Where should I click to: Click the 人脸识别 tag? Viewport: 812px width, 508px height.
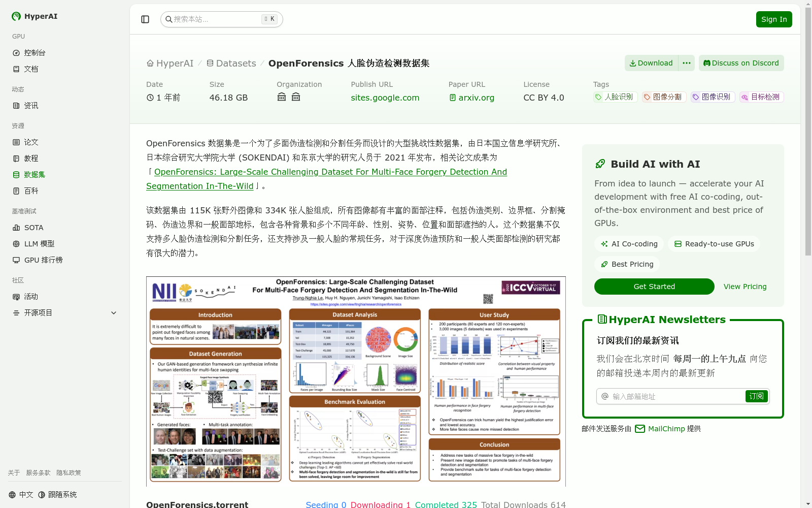(615, 97)
